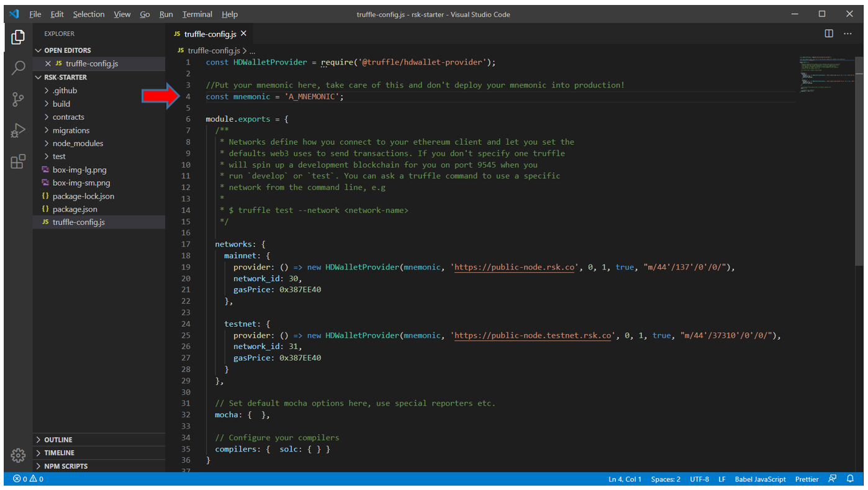This screenshot has height=490, width=868.
Task: Click the editor vertical scrollbar
Action: tap(859, 160)
